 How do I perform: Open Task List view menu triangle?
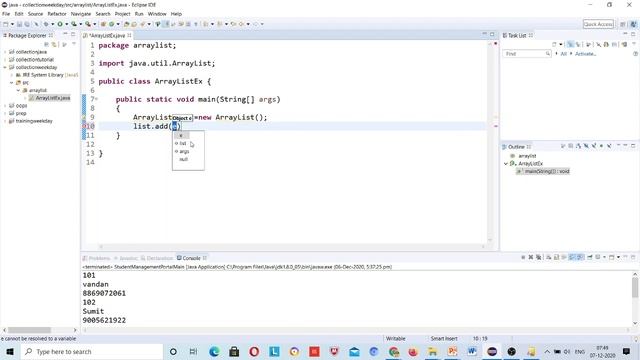point(634,44)
